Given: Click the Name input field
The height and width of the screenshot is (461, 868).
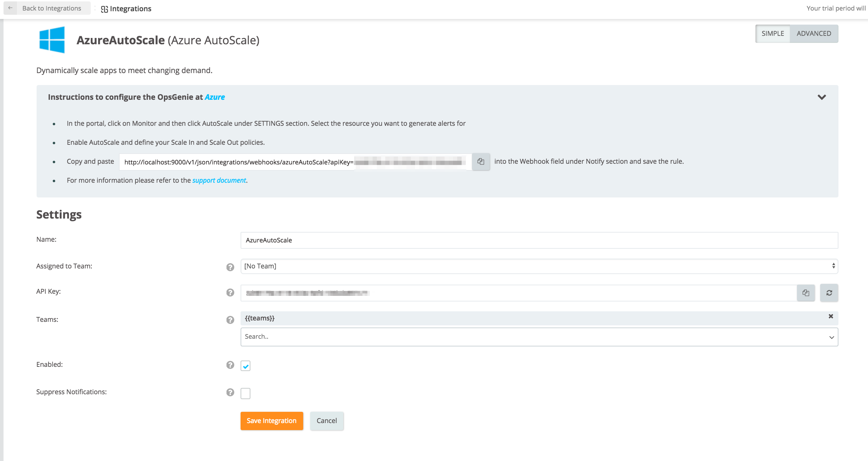Looking at the screenshot, I should point(539,240).
